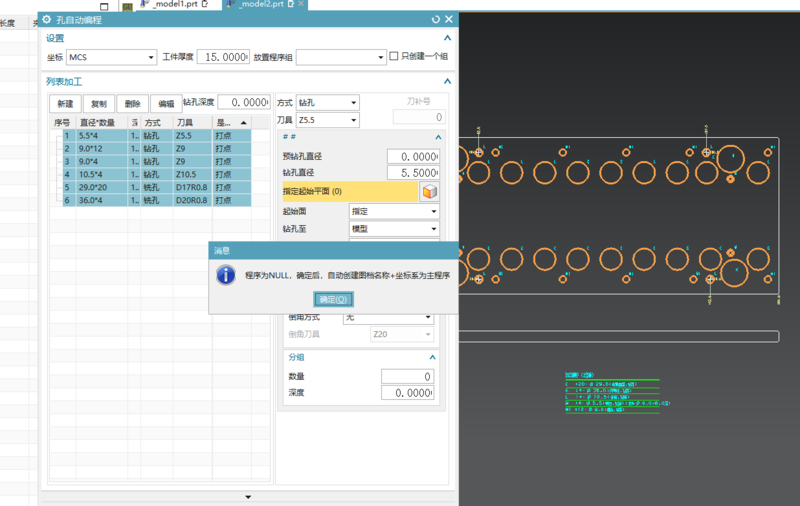Sort by 方式 column header
Image resolution: width=800 pixels, height=506 pixels.
pos(157,122)
